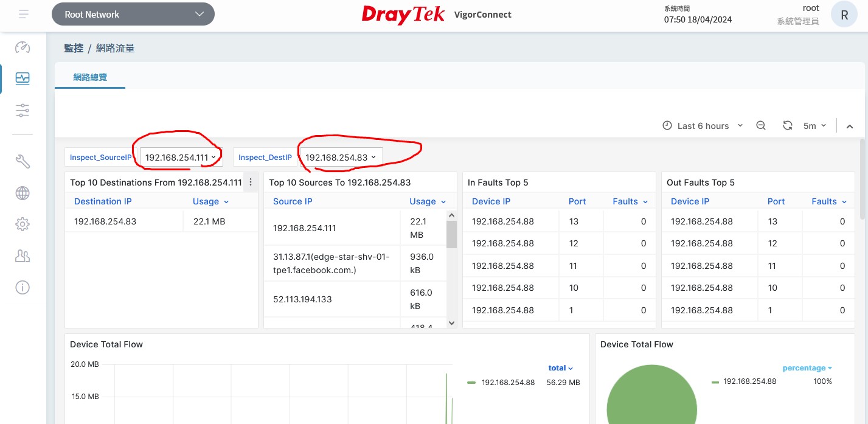868x424 pixels.
Task: Open the dashboard gauge icon in sidebar
Action: pyautogui.click(x=23, y=47)
